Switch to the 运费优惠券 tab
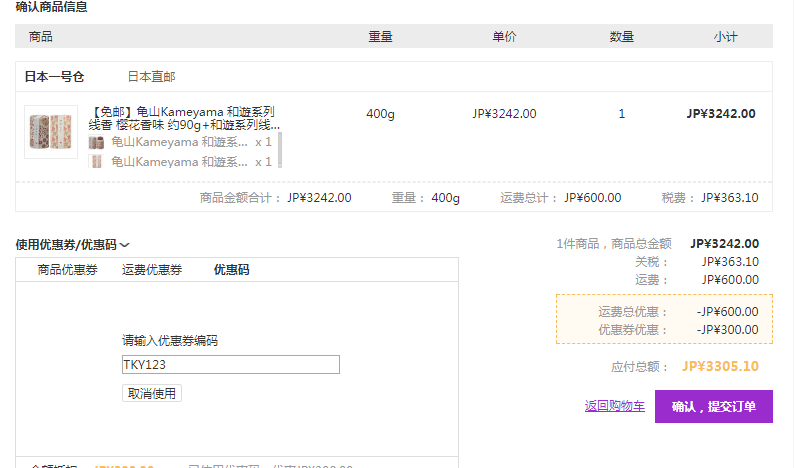Screen dimensions: 794x468 (x=152, y=270)
